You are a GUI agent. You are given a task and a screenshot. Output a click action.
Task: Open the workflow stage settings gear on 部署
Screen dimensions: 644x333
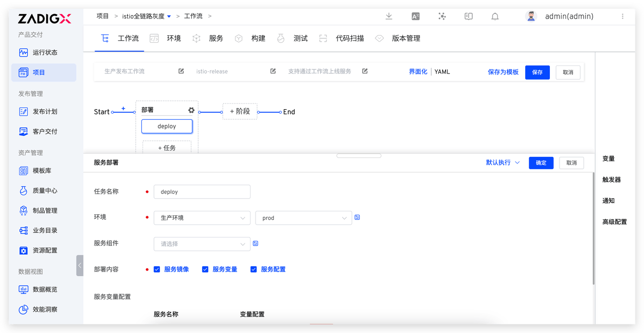point(191,110)
